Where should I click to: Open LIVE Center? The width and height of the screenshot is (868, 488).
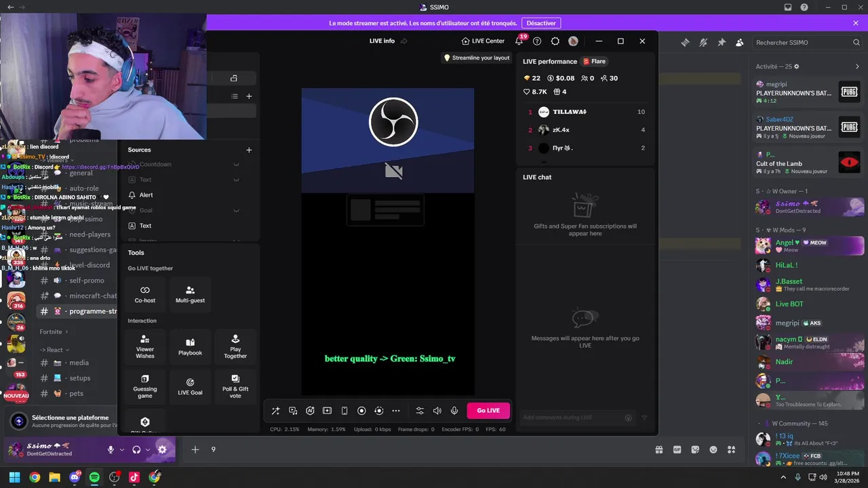pyautogui.click(x=483, y=41)
